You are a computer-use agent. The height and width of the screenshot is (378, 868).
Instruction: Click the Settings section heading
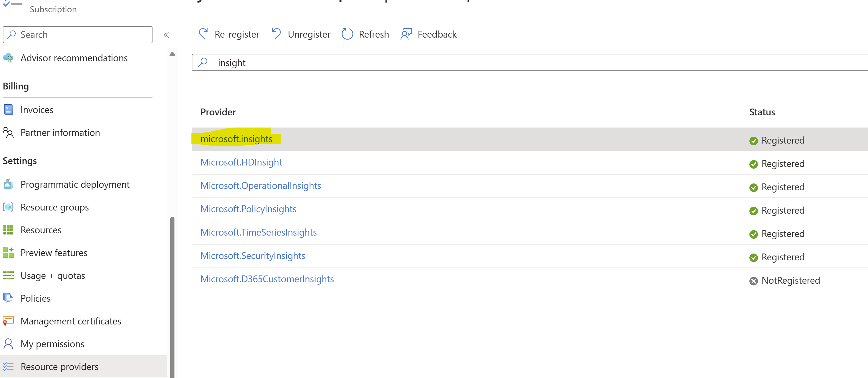(20, 161)
